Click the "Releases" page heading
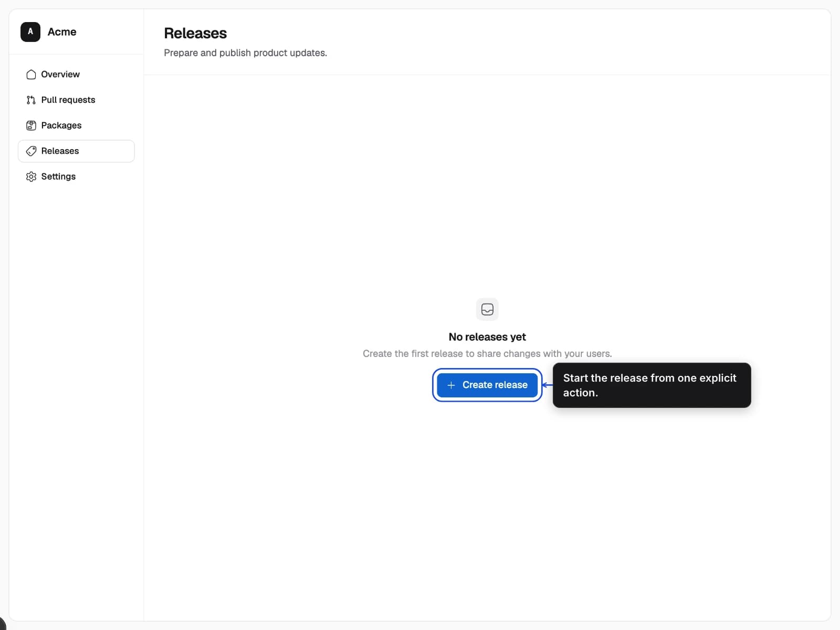The image size is (840, 630). [x=195, y=33]
